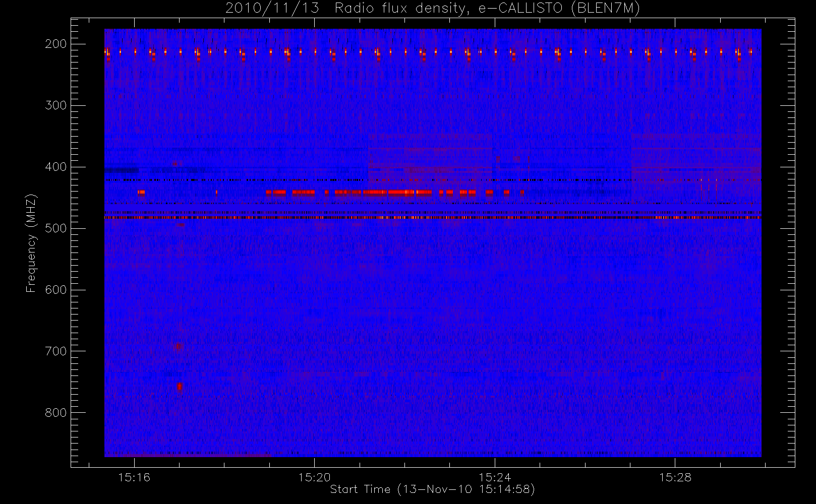Click the red spot just above the 700 MHz level

(x=178, y=346)
